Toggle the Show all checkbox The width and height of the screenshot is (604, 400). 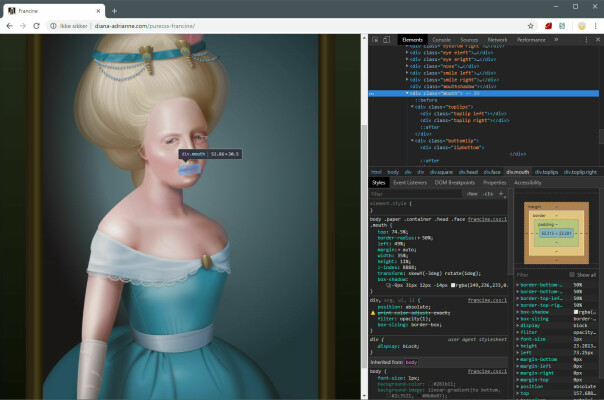(572, 275)
